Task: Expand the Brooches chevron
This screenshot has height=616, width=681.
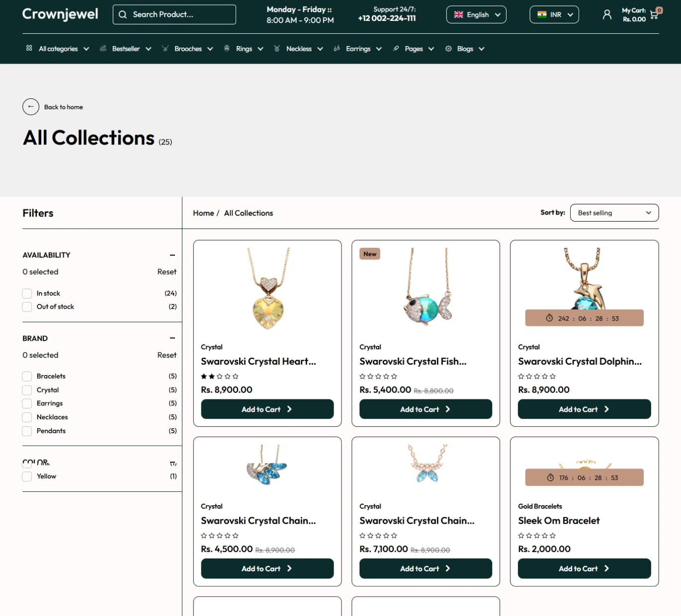Action: click(x=210, y=49)
